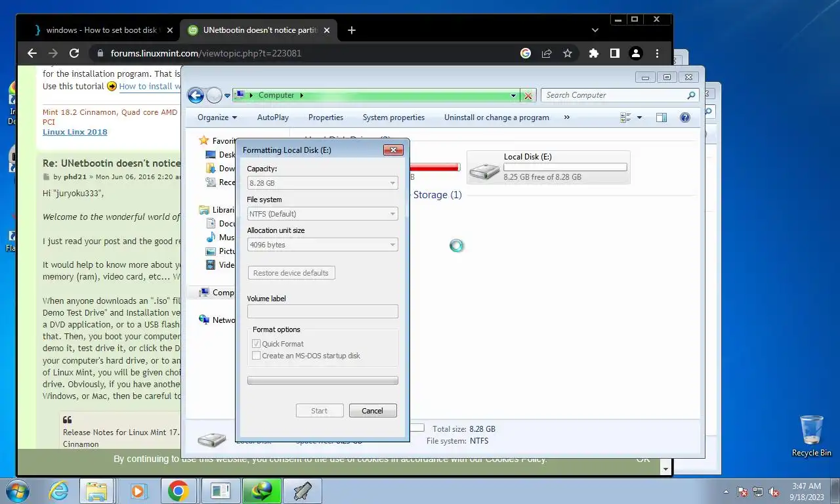Viewport: 840px width, 504px height.
Task: Open Chrome three-dot menu
Action: click(657, 53)
